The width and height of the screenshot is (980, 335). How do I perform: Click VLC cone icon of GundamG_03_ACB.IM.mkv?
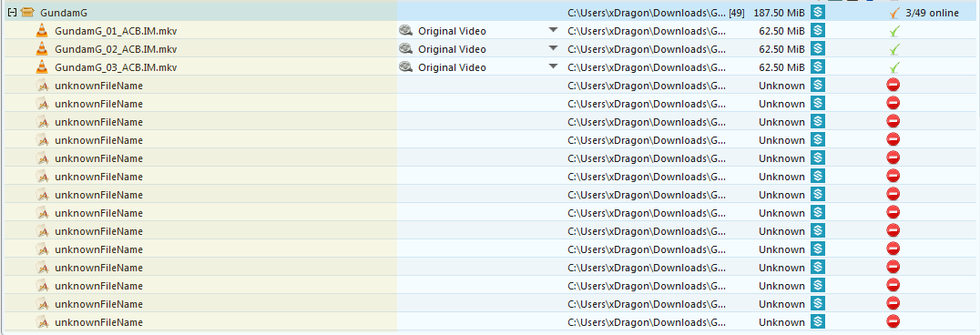(42, 66)
